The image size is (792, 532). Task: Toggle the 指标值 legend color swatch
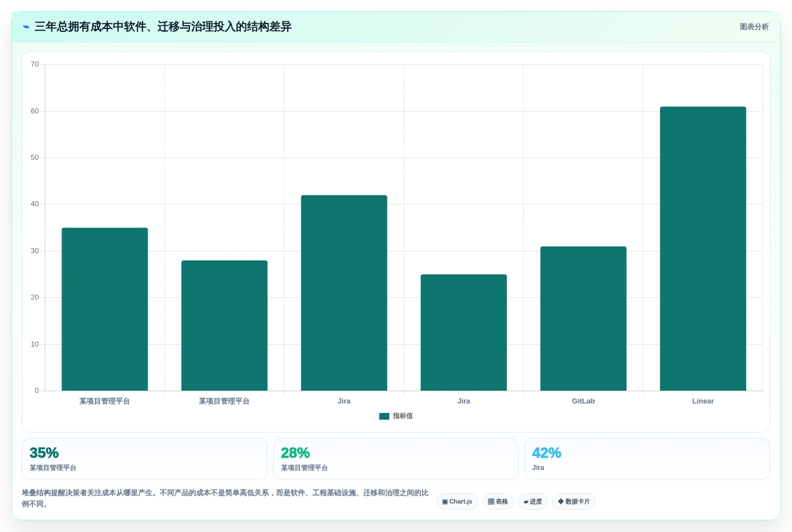coord(384,416)
